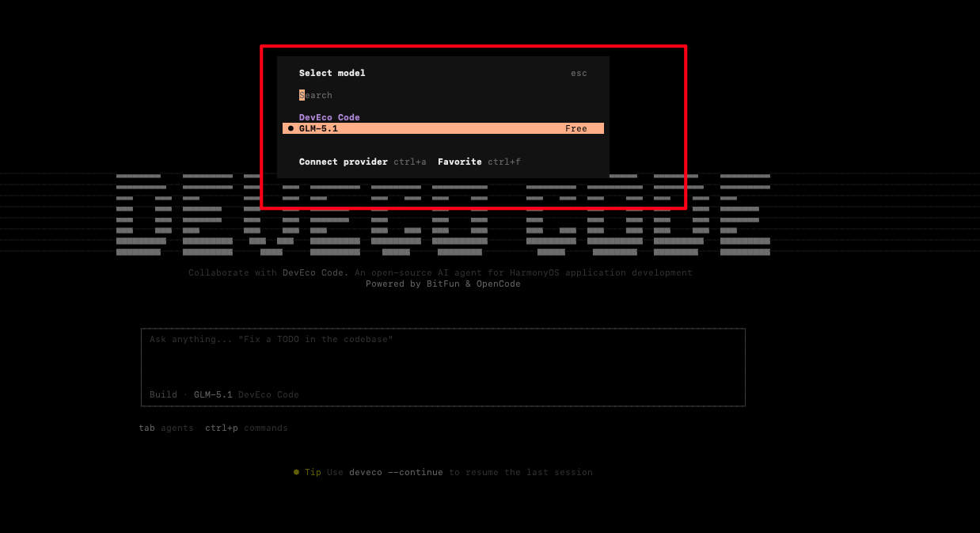980x533 pixels.
Task: Click "GLM-5.1" model name under the prompt
Action: (213, 394)
